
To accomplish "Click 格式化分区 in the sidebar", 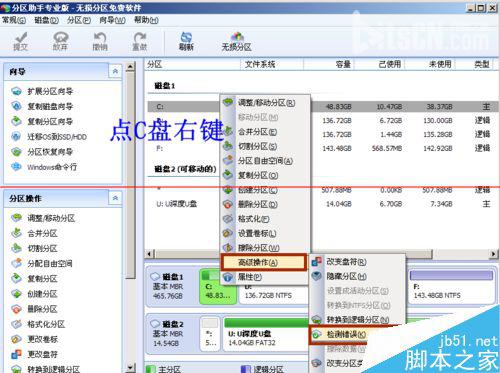I will pyautogui.click(x=46, y=324).
